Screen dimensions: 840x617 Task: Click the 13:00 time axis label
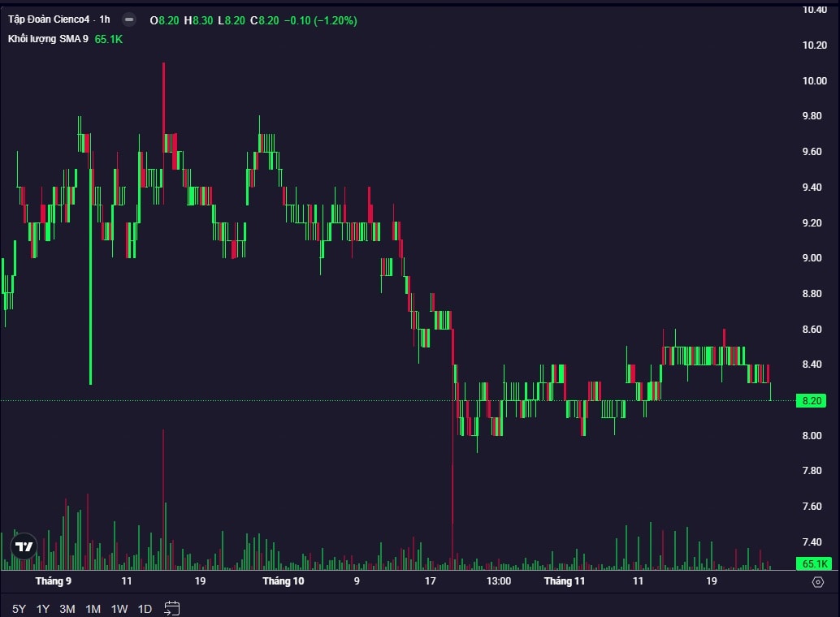pyautogui.click(x=499, y=581)
